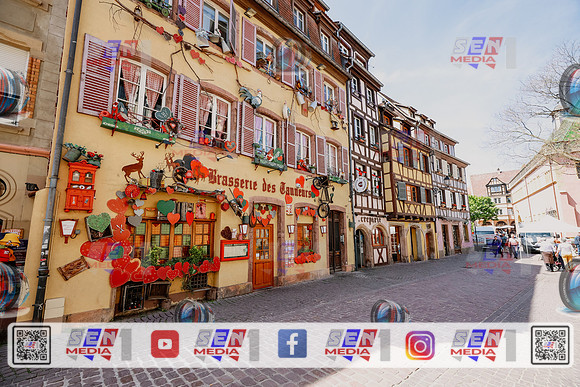The height and width of the screenshot is (387, 580).
Task: Select the QR code after the last SEN Media logo
Action: pos(550,345)
